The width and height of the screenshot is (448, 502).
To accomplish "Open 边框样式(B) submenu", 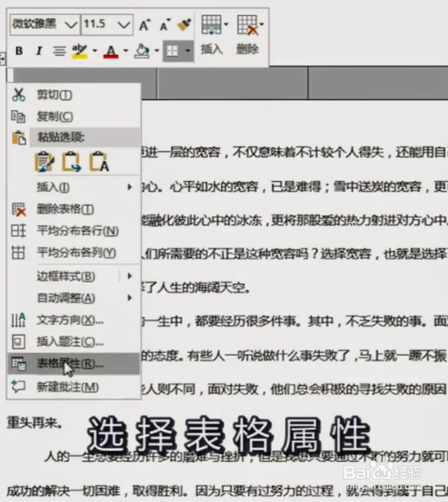I will [73, 276].
